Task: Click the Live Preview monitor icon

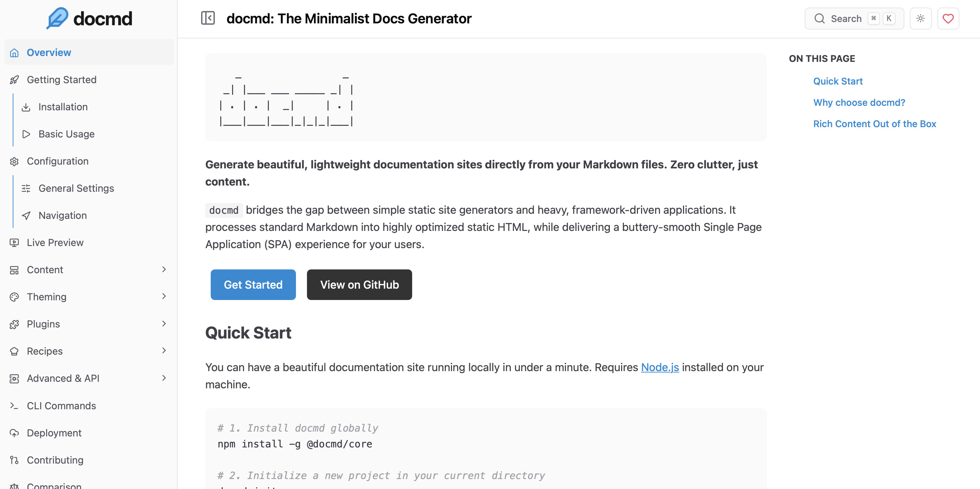Action: click(14, 243)
